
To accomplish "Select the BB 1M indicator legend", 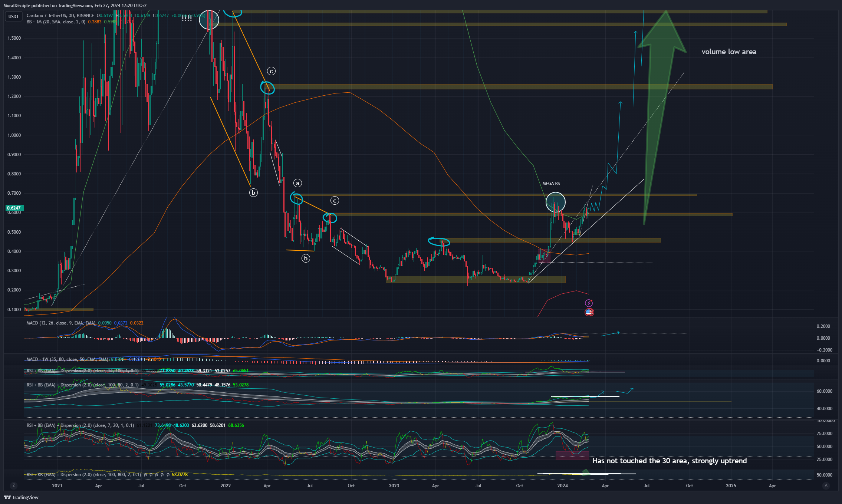I will coord(56,22).
